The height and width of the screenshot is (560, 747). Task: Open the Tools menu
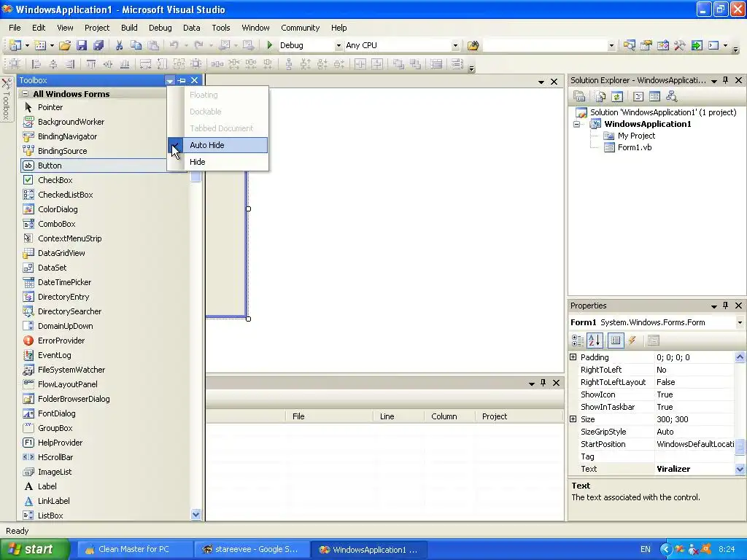coord(220,28)
